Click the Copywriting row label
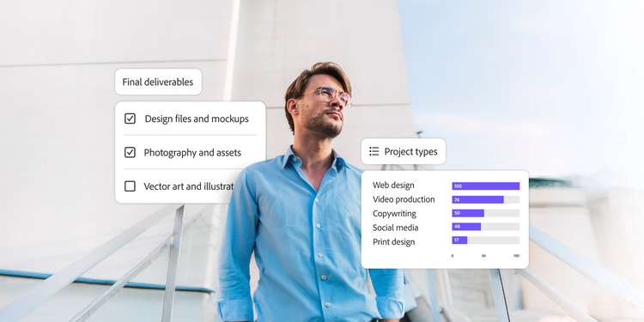The width and height of the screenshot is (644, 322). (x=394, y=214)
